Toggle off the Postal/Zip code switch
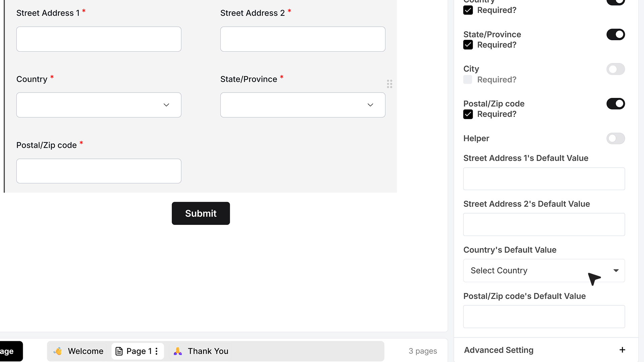Image resolution: width=644 pixels, height=362 pixels. pos(615,104)
